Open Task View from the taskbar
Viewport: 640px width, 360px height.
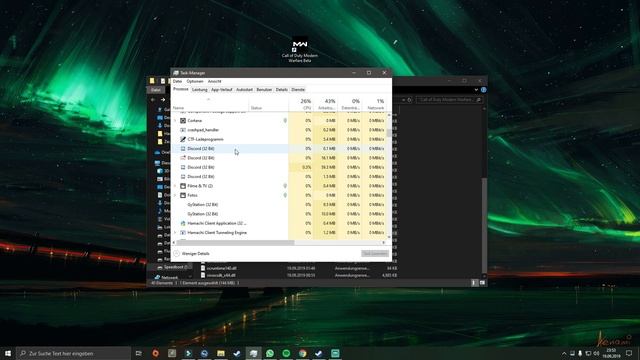[x=139, y=353]
